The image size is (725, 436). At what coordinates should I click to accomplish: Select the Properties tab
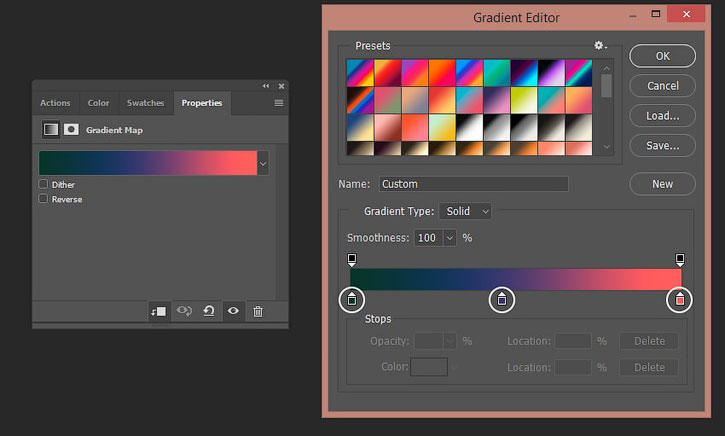tap(202, 103)
